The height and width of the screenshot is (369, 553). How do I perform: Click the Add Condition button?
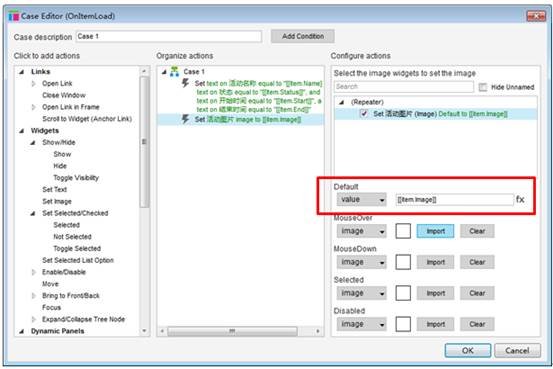[303, 36]
